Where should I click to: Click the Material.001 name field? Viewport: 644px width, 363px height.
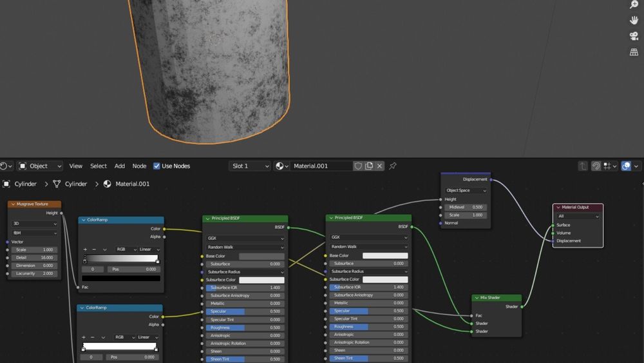[321, 166]
